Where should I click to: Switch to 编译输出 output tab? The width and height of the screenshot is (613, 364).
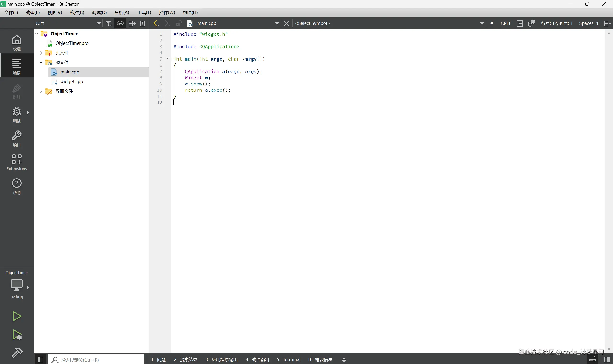257,360
